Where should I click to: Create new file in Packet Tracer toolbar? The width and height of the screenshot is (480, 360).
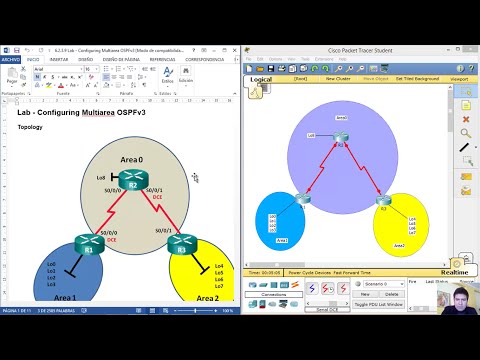249,69
